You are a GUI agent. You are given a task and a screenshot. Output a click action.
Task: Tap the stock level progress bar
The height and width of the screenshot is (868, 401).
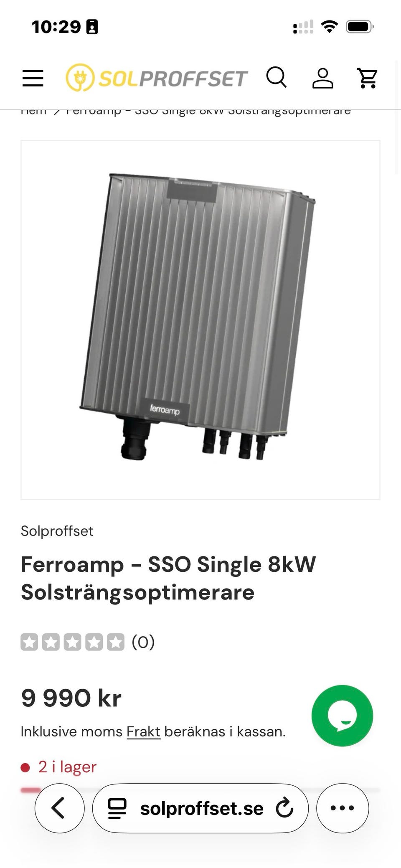point(200,789)
